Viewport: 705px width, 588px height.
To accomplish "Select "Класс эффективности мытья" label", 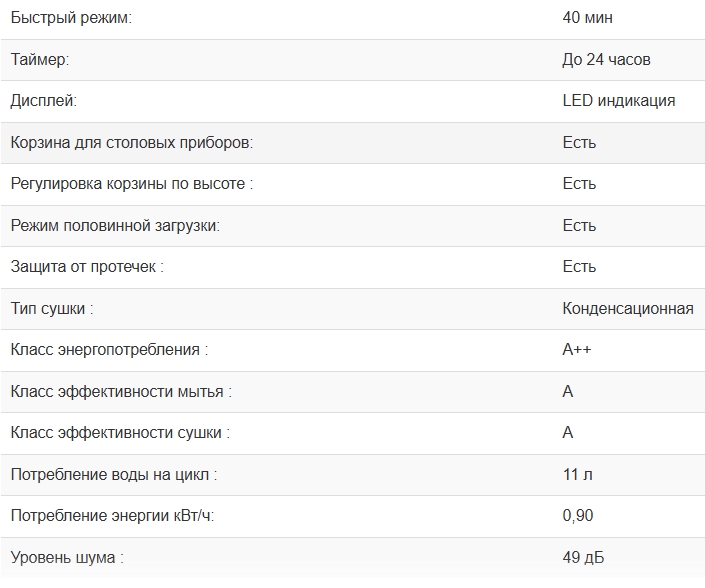I will point(121,392).
